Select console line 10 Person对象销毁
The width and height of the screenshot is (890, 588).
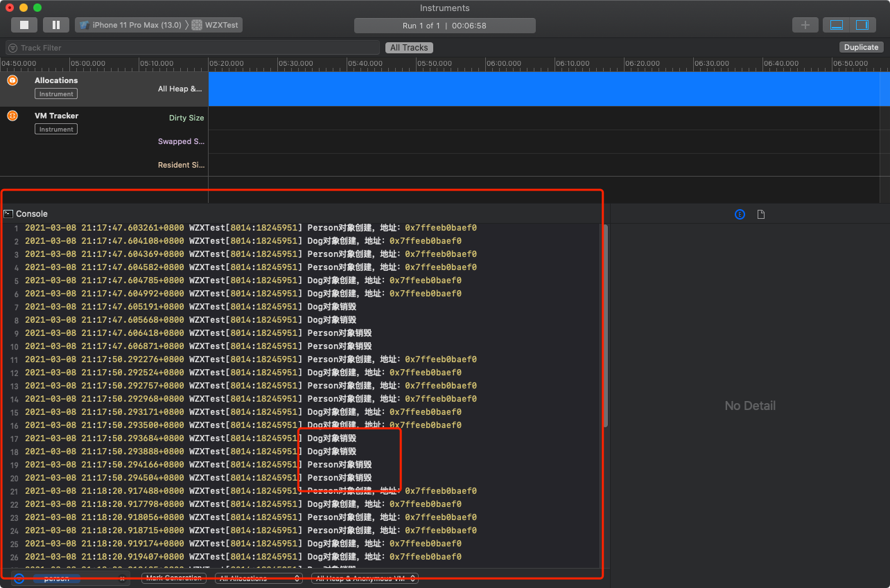[301, 346]
